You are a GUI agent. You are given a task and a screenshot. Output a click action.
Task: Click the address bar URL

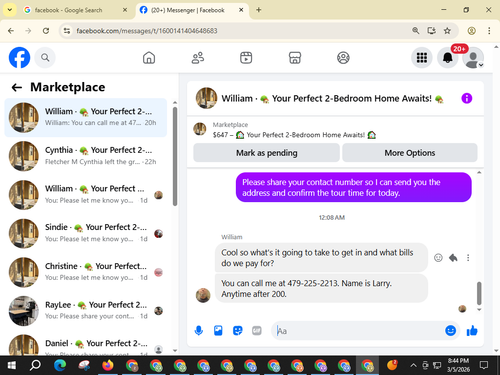tap(147, 31)
